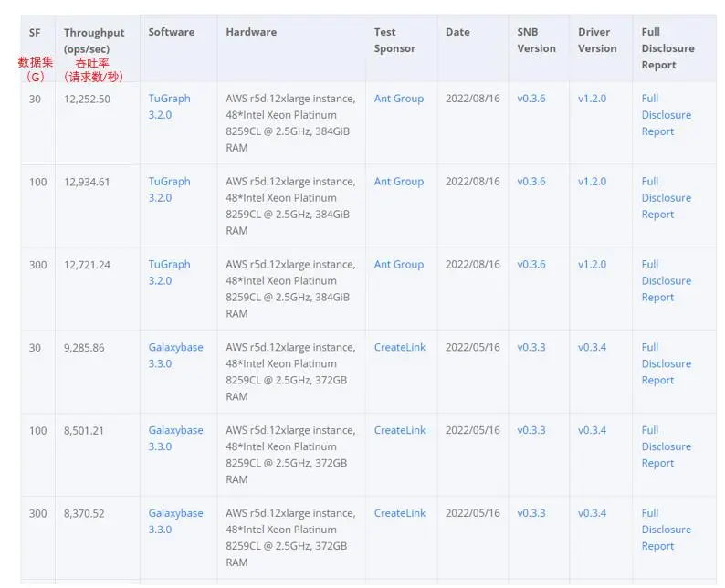Image resolution: width=725 pixels, height=588 pixels.
Task: Open Full Disclosure Report for TuGraph SF 100
Action: tap(666, 198)
